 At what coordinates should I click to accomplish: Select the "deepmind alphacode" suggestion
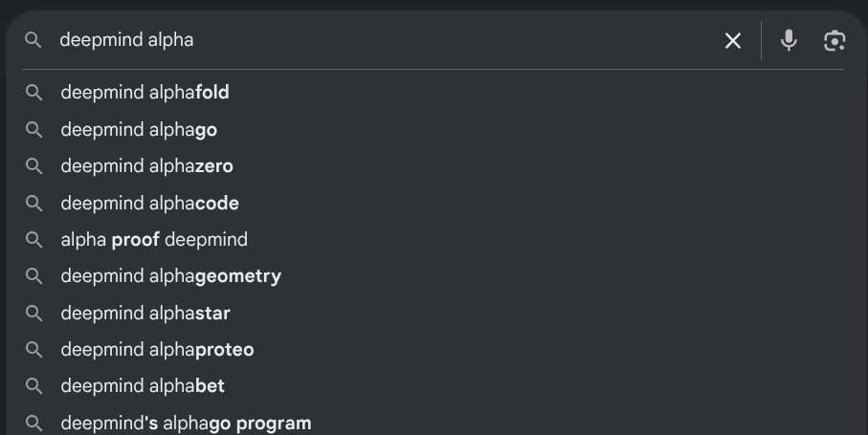pos(149,203)
